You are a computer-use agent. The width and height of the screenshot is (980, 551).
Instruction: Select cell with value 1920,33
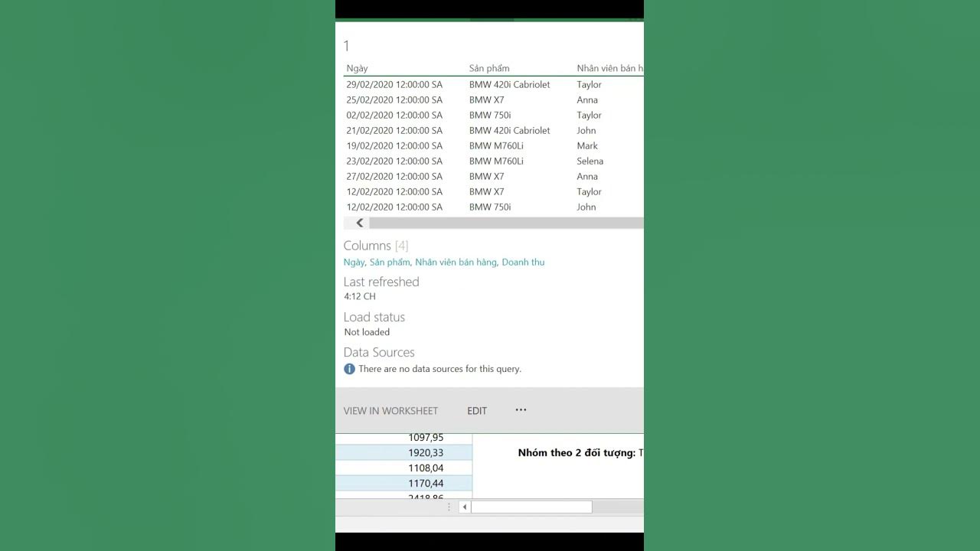(404, 453)
